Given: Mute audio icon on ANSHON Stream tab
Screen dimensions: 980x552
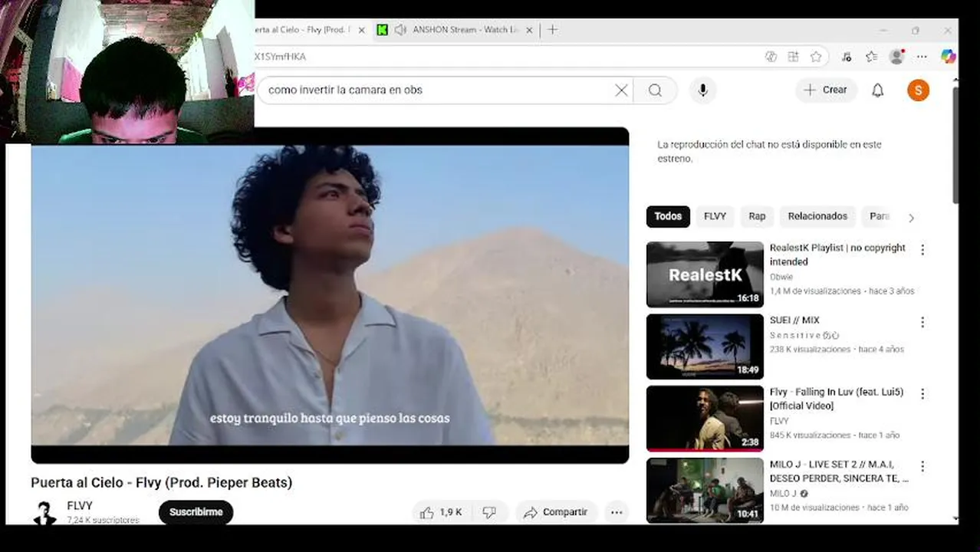Looking at the screenshot, I should pos(401,30).
